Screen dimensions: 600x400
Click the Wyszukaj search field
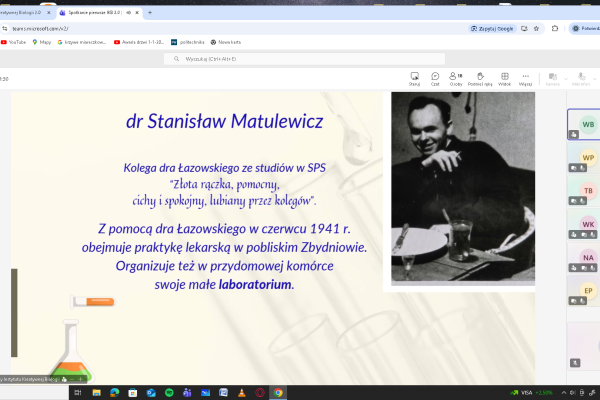tap(305, 59)
